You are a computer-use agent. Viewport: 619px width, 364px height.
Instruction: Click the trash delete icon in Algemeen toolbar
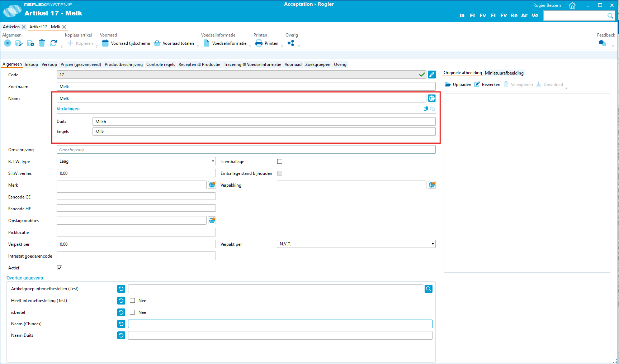tap(42, 43)
